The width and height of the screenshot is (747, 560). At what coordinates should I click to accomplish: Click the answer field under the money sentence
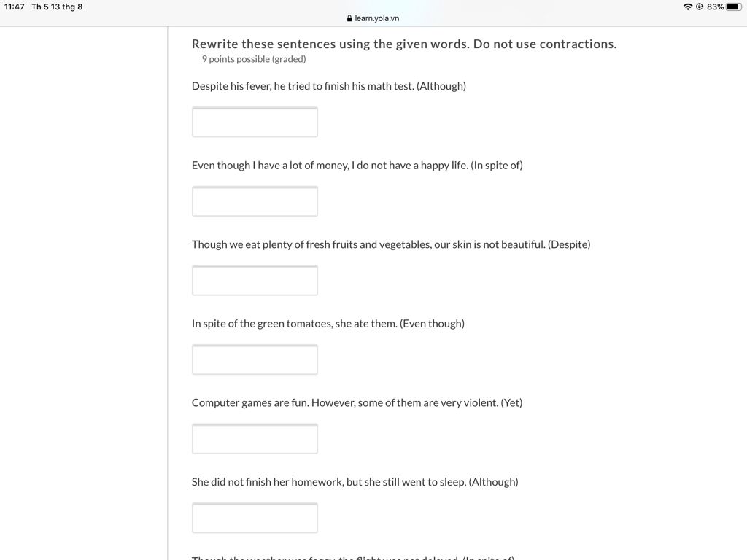coord(255,201)
